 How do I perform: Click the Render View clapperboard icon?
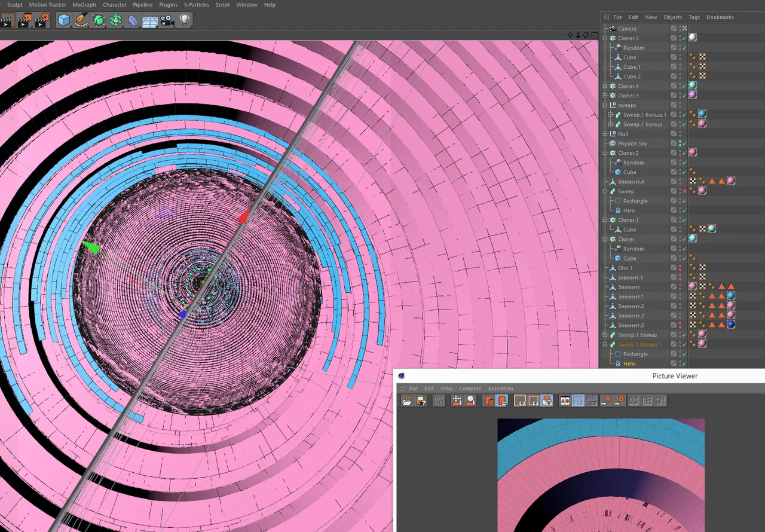[7, 21]
